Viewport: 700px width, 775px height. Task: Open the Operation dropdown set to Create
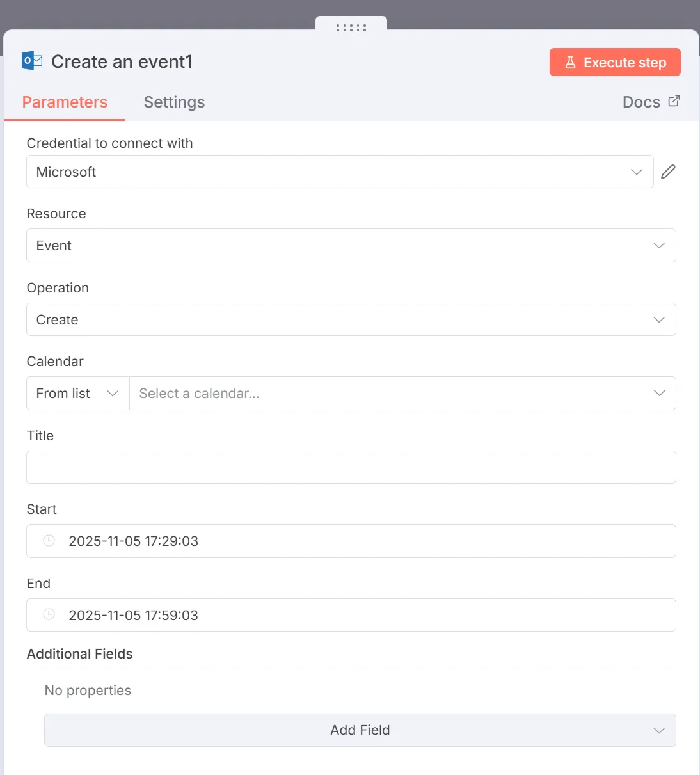click(x=351, y=319)
